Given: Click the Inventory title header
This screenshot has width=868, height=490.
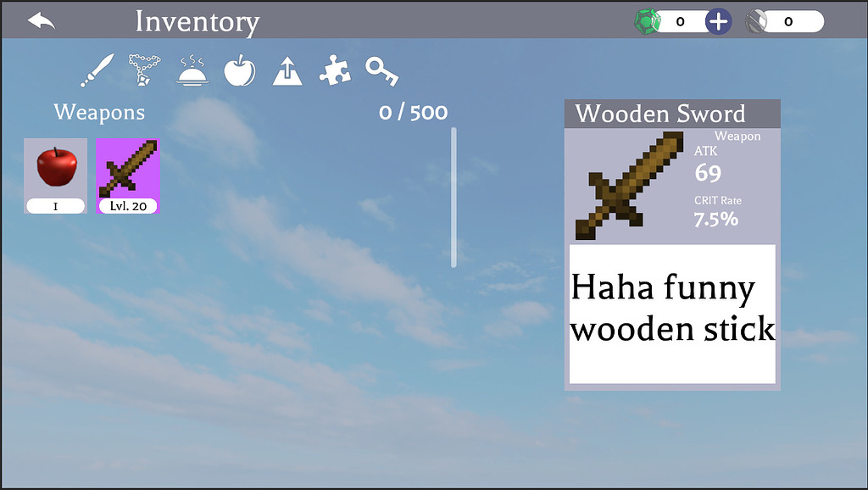Looking at the screenshot, I should tap(198, 21).
